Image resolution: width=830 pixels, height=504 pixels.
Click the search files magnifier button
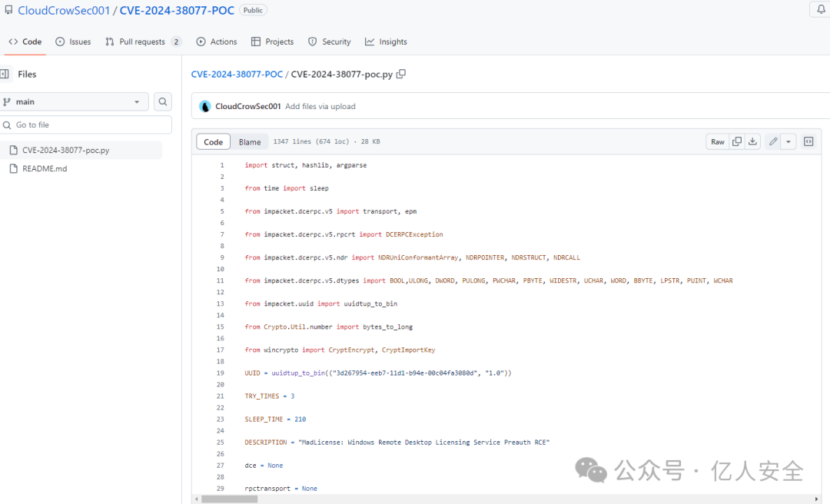click(x=162, y=101)
